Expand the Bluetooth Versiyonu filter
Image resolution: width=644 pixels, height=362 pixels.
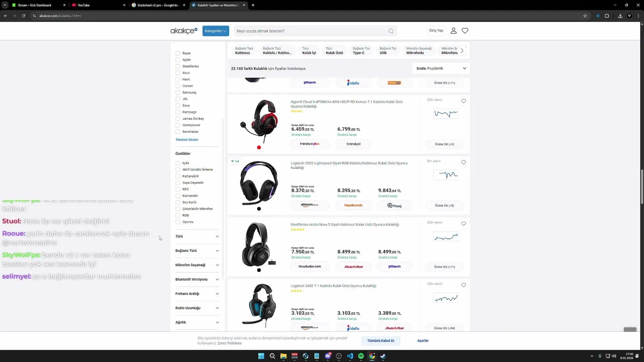(197, 279)
